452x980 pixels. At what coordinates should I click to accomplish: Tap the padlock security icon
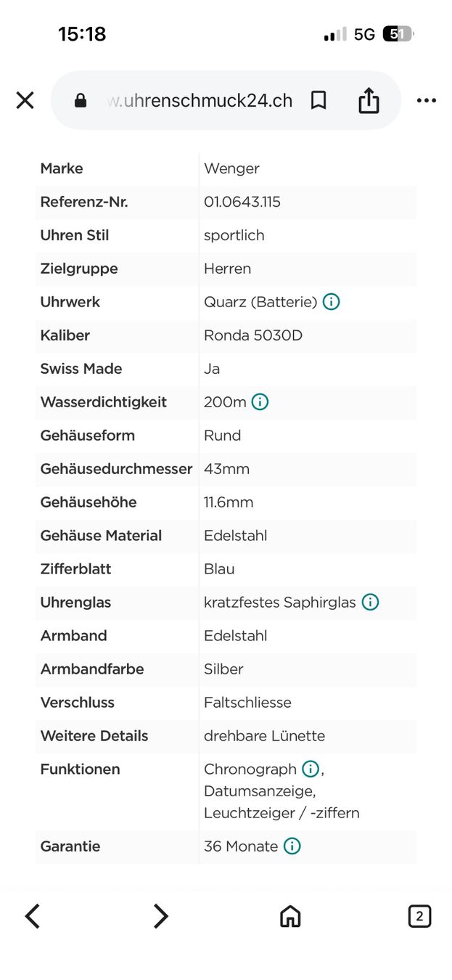[x=81, y=100]
